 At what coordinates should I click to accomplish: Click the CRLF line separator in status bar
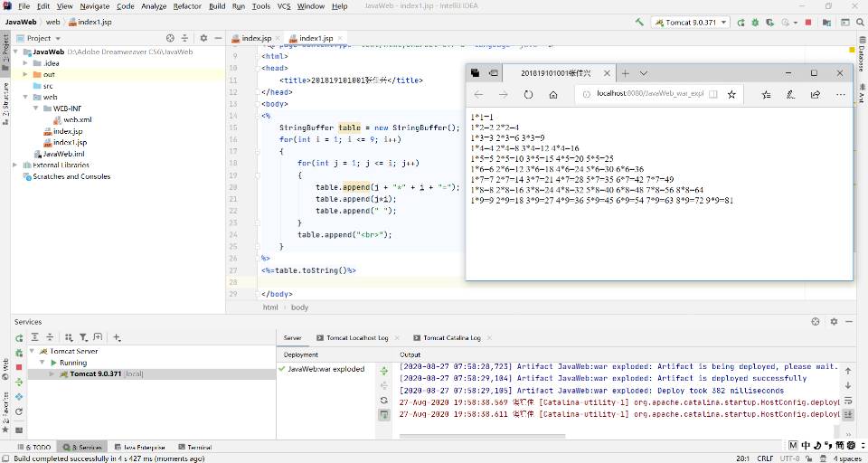pos(765,458)
